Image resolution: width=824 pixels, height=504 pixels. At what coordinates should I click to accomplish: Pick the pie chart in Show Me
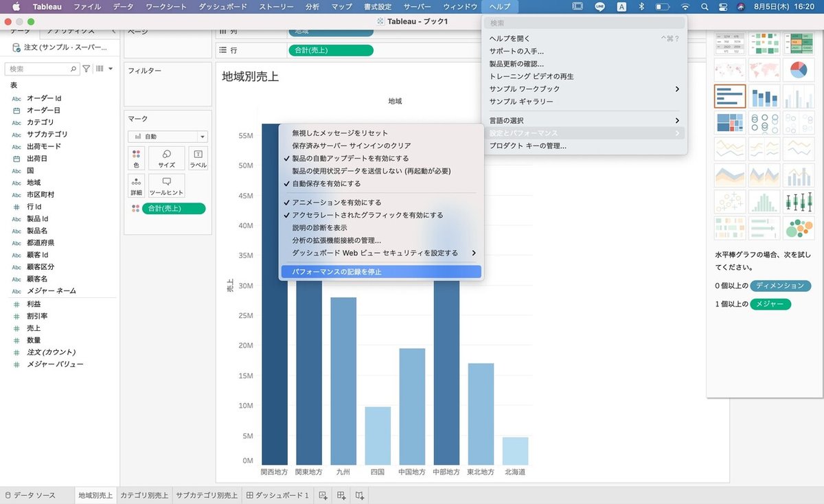tap(799, 69)
